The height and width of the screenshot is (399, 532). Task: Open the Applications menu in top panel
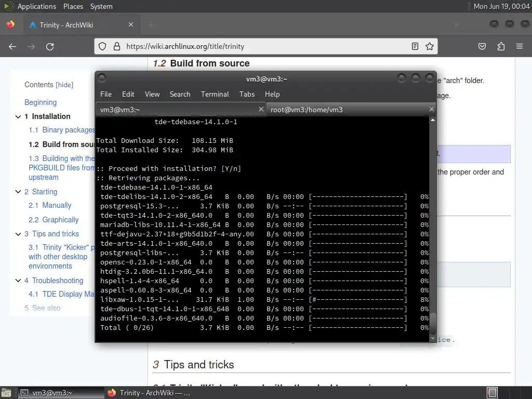(37, 6)
